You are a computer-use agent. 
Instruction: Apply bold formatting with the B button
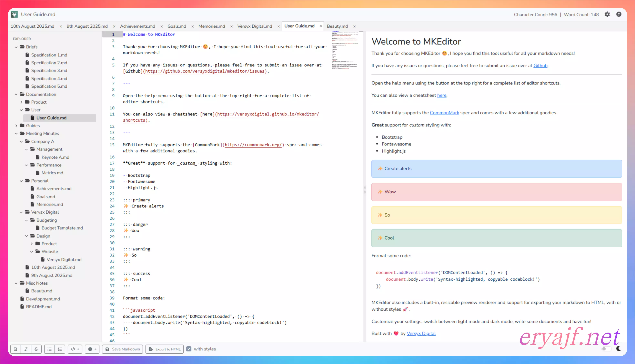pyautogui.click(x=15, y=349)
